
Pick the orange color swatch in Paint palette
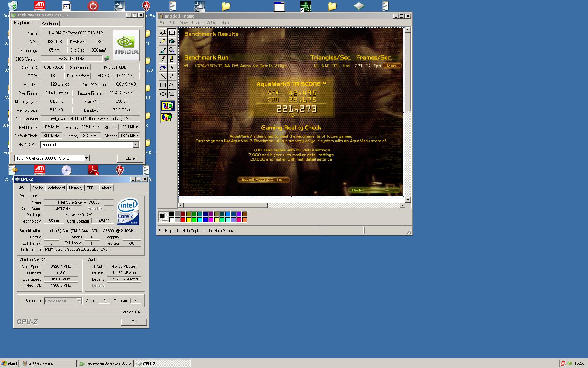pyautogui.click(x=244, y=220)
